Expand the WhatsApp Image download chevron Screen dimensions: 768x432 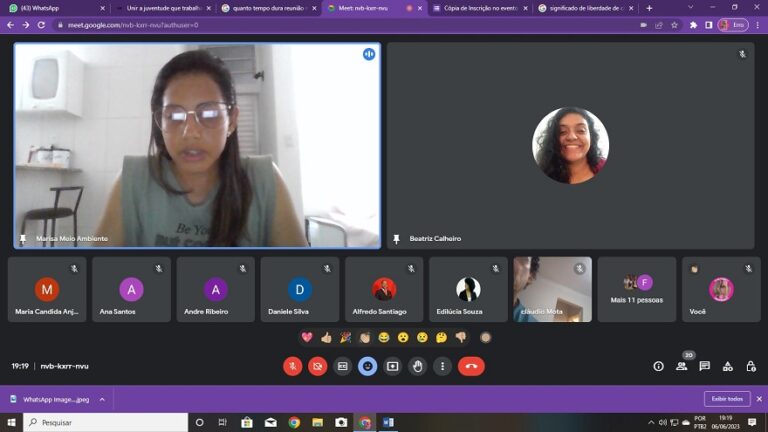tap(102, 399)
